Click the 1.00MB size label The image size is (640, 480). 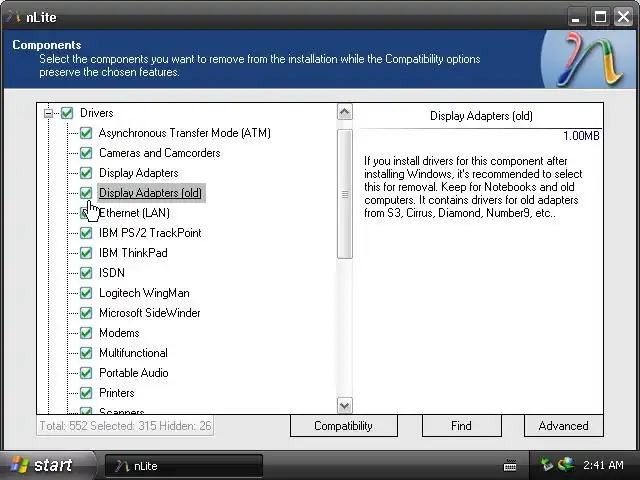581,136
